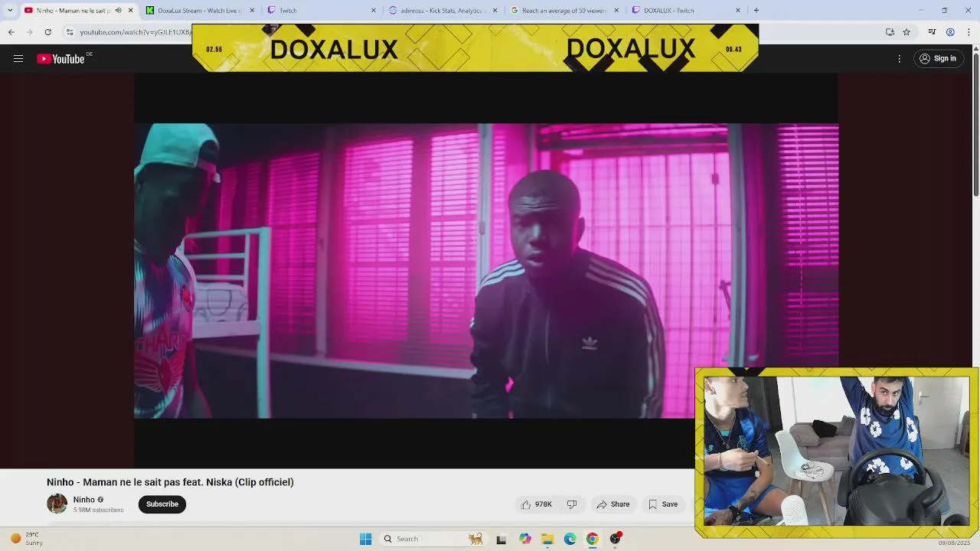Reload the page
Viewport: 980px width, 551px height.
(x=47, y=32)
